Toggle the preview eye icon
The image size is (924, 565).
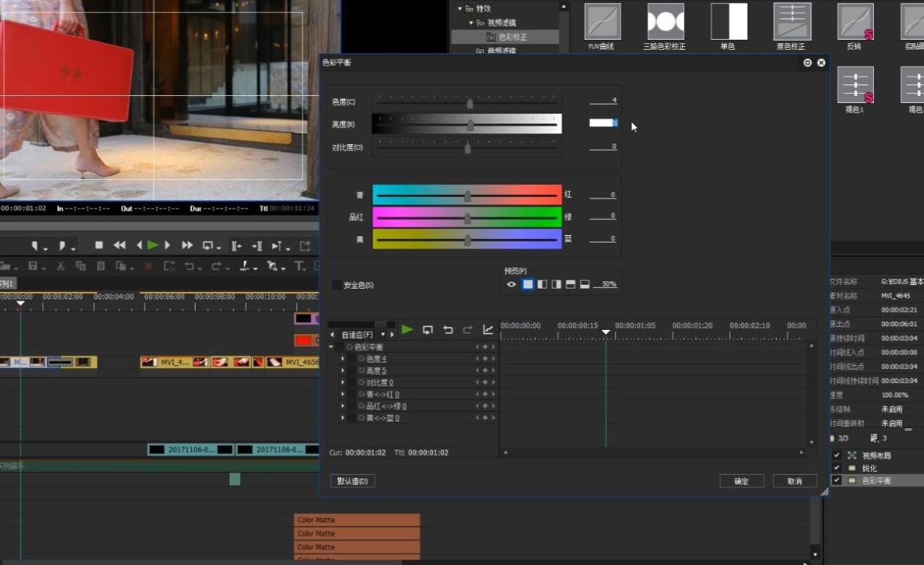pyautogui.click(x=511, y=284)
